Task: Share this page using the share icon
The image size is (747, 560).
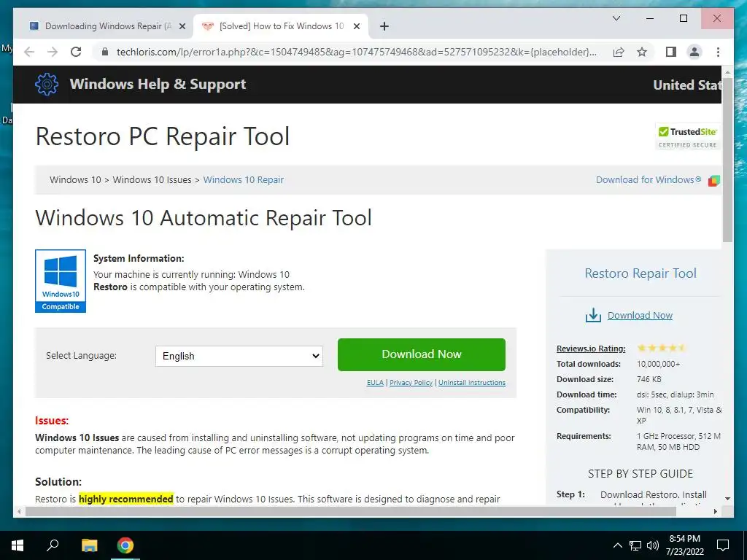Action: coord(619,52)
